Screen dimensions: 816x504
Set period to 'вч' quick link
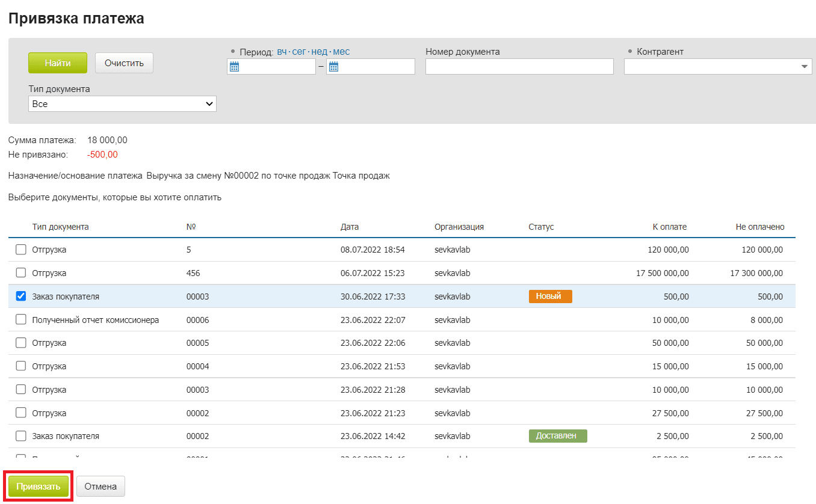(x=282, y=52)
